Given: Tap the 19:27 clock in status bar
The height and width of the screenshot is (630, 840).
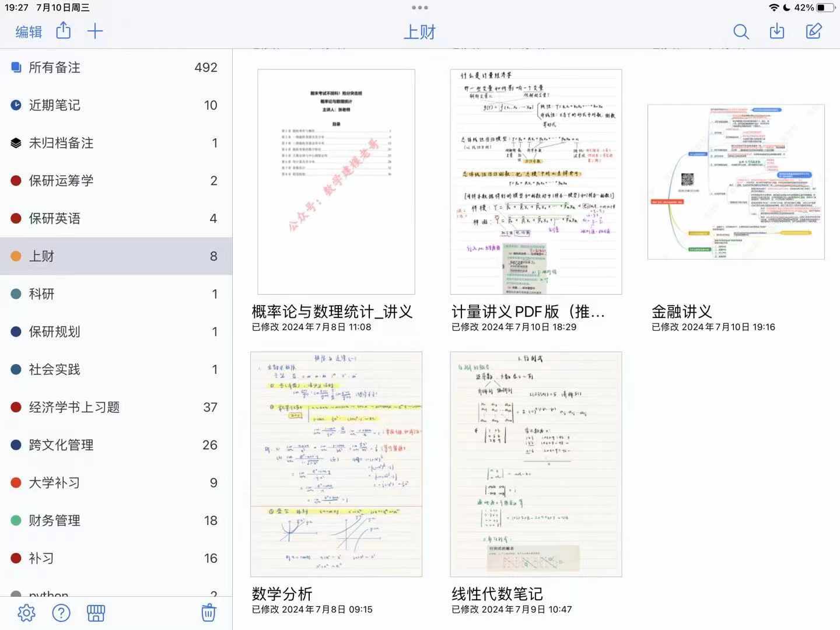Looking at the screenshot, I should coord(16,8).
